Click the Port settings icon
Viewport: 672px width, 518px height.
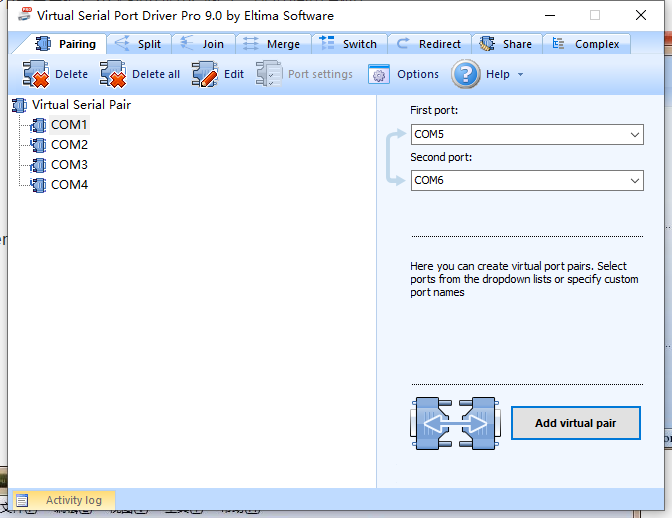point(269,74)
